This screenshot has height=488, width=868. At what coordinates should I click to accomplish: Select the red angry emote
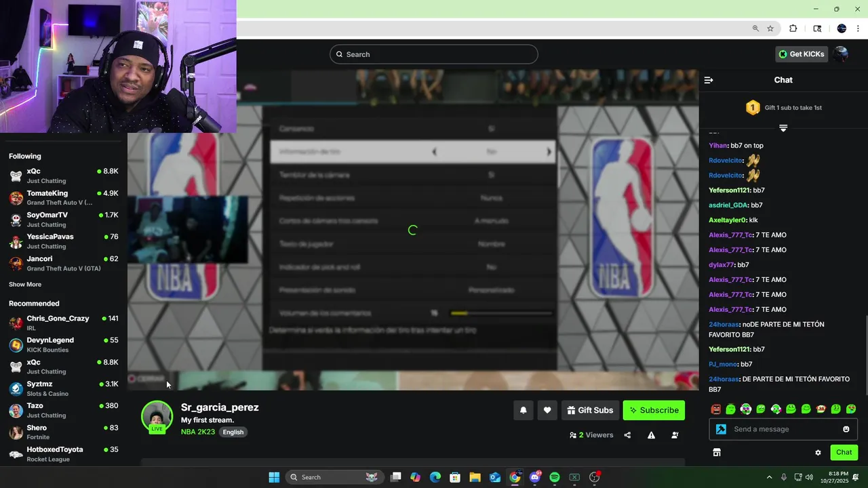(716, 409)
